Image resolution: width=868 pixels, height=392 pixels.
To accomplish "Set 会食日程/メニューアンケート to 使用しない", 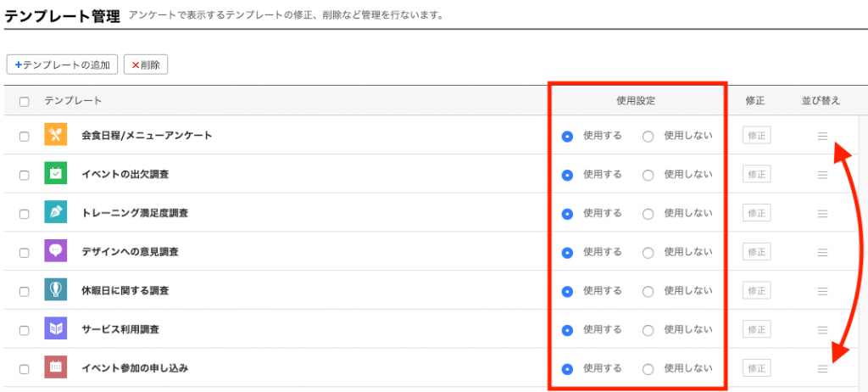I will click(x=648, y=136).
